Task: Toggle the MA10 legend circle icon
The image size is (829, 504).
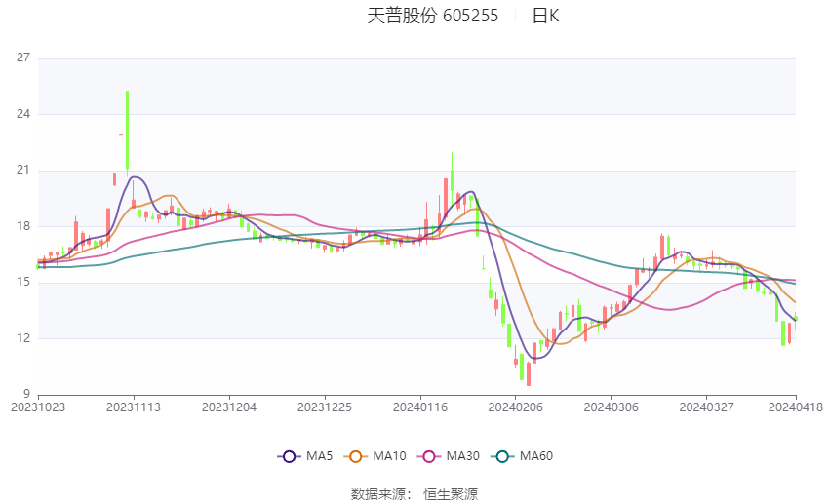Action: pyautogui.click(x=356, y=456)
